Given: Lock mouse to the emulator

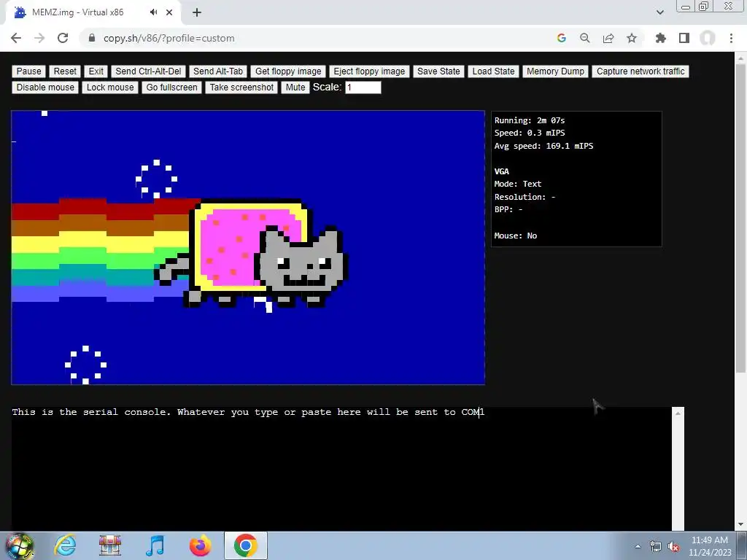Looking at the screenshot, I should click(x=110, y=87).
